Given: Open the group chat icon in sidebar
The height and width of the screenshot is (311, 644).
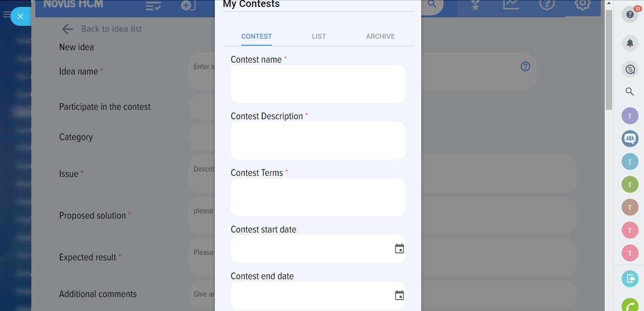Looking at the screenshot, I should (630, 138).
